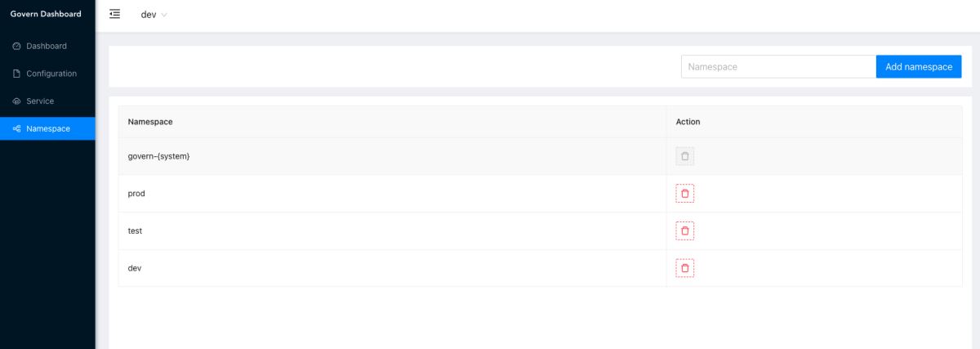Screen dimensions: 980x349
Task: Select the Namespace menu item
Action: click(x=48, y=129)
